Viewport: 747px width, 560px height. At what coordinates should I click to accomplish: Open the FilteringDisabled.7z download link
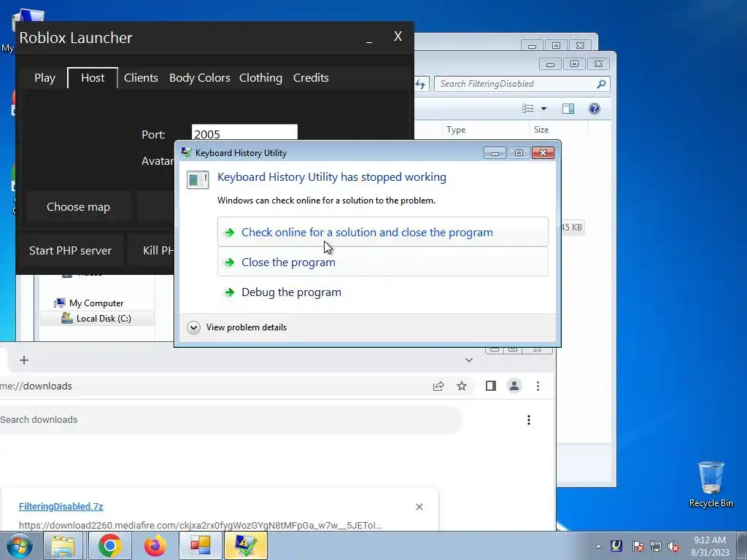61,506
